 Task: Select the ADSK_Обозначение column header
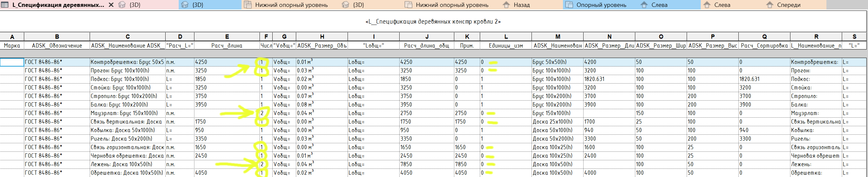pyautogui.click(x=57, y=46)
